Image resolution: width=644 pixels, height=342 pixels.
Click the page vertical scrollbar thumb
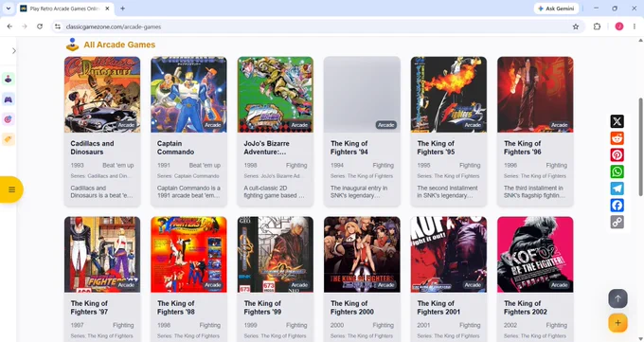pos(640,147)
